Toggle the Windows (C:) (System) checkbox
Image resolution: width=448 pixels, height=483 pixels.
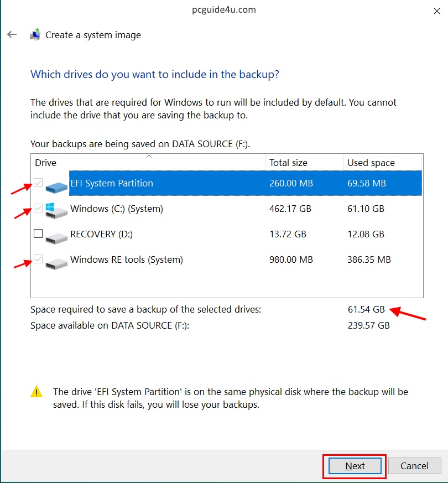click(x=38, y=209)
